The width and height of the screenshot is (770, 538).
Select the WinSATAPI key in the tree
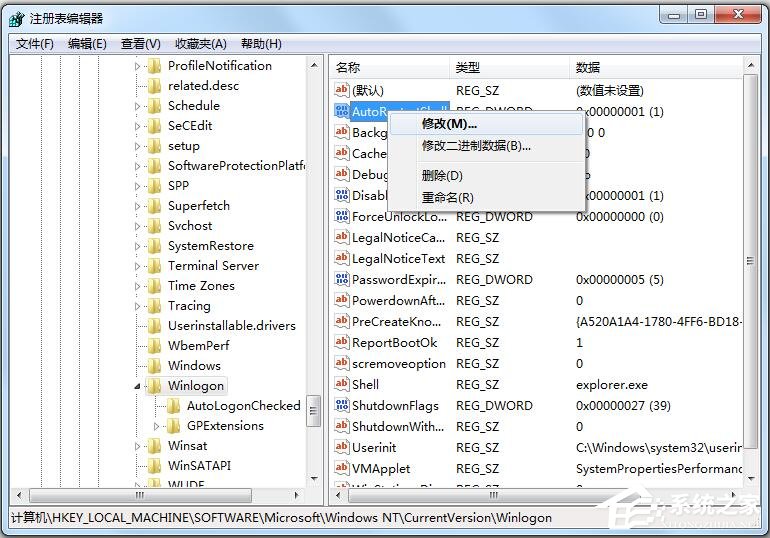[x=199, y=466]
